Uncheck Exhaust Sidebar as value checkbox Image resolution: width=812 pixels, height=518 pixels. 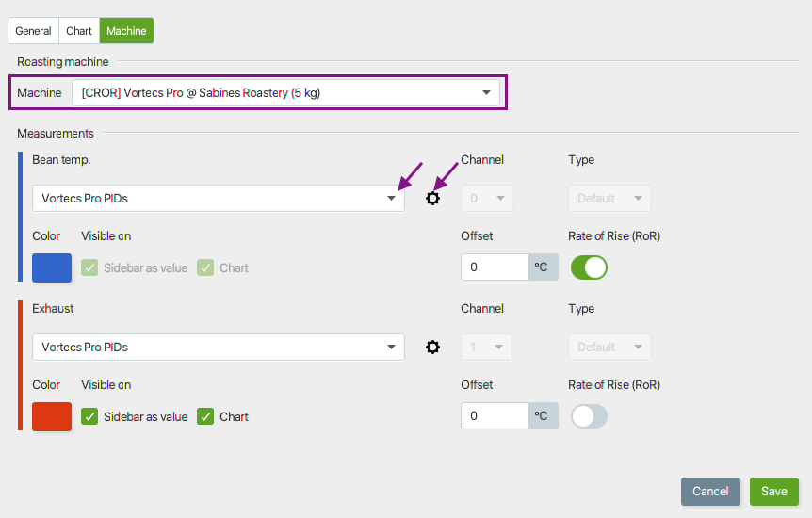coord(89,416)
